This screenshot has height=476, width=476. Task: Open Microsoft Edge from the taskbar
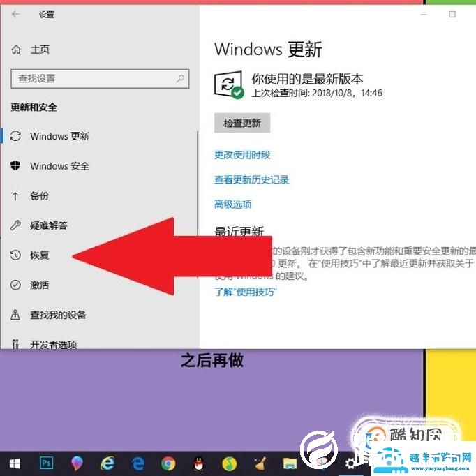pyautogui.click(x=138, y=463)
